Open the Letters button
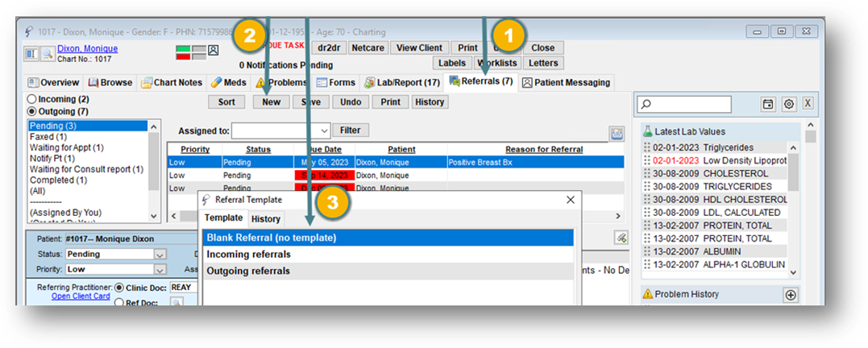Screen dimensions: 868x348 543,63
